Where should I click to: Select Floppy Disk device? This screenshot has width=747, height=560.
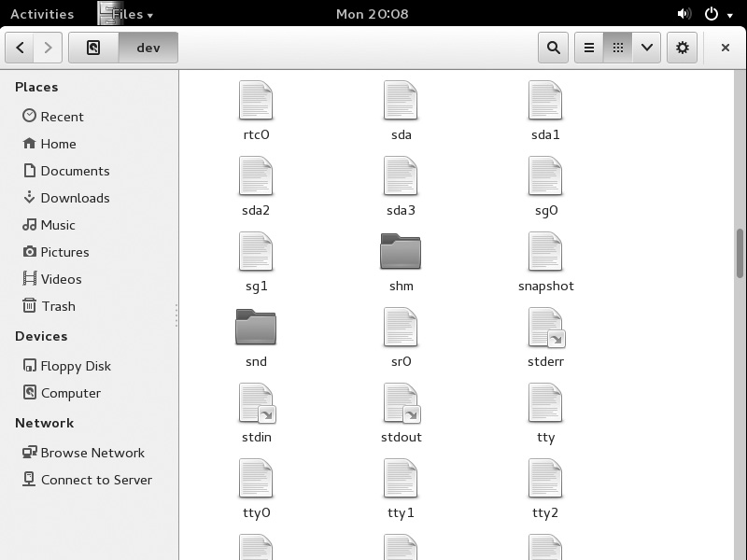point(67,366)
